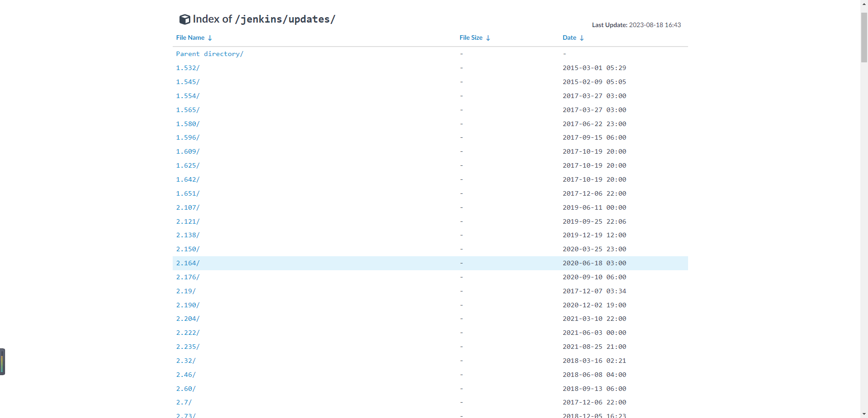This screenshot has height=418, width=868.
Task: Browse the 2.32/ directory
Action: coord(186,361)
